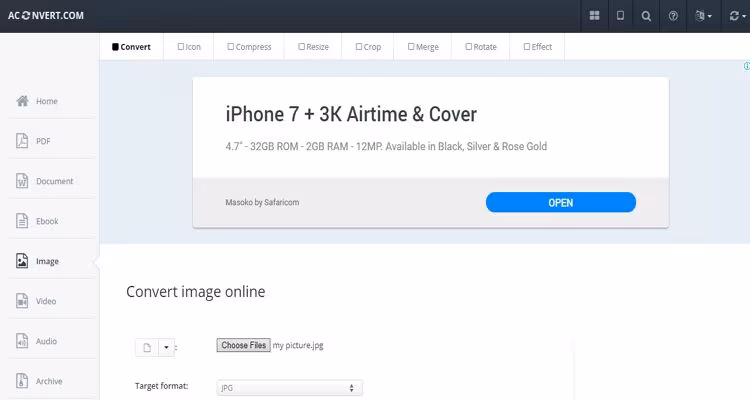Switch to the Merge tab
This screenshot has width=750, height=400.
[x=423, y=47]
